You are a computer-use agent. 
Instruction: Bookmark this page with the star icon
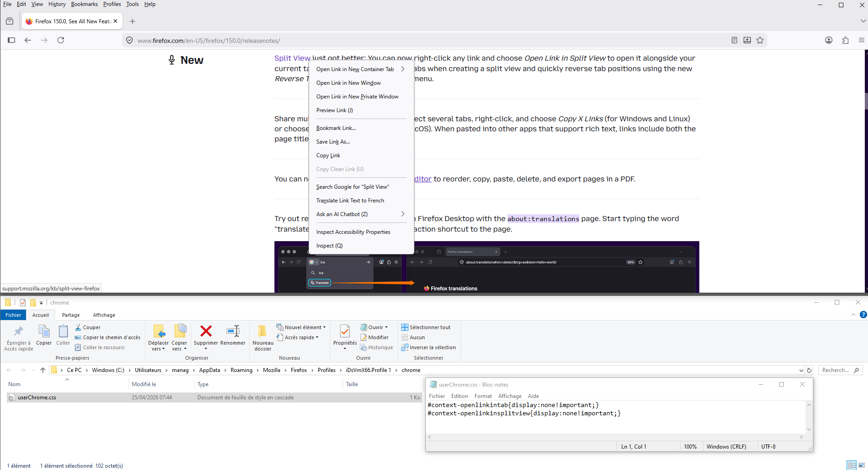(x=760, y=40)
